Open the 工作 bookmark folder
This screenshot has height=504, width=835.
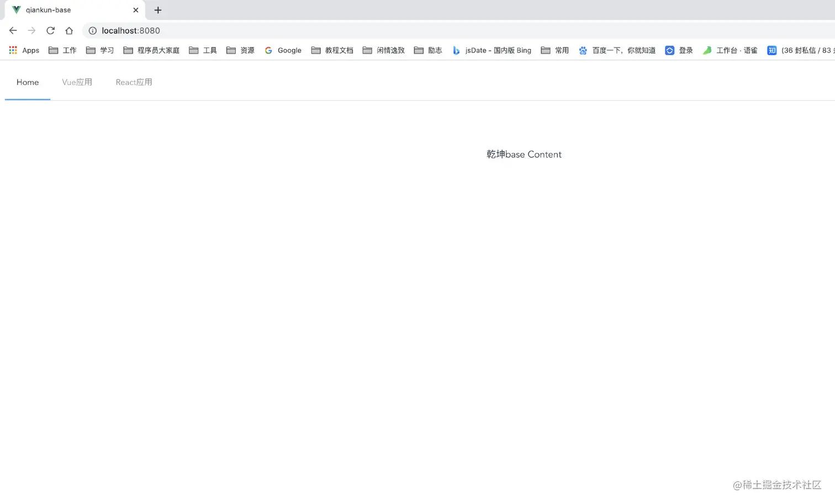point(62,50)
